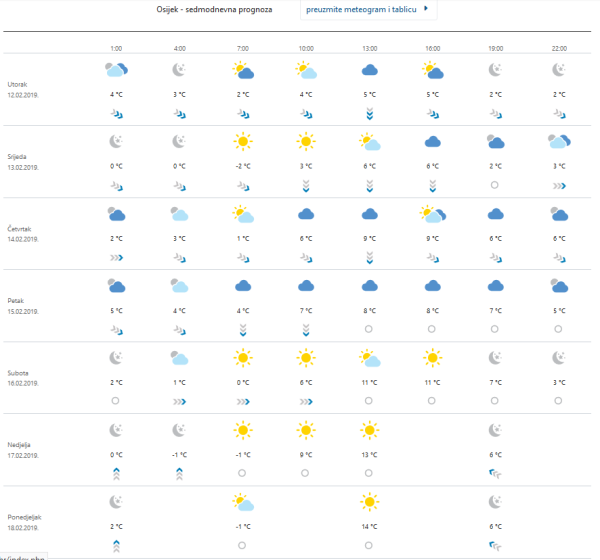
Task: Select Nedjelja 1:00 wind direction arrow
Action: 116,474
